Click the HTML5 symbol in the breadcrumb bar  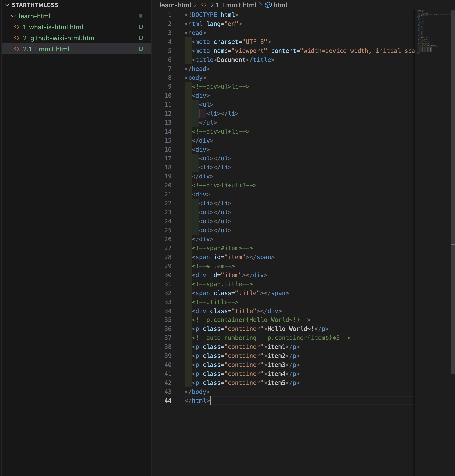point(268,5)
